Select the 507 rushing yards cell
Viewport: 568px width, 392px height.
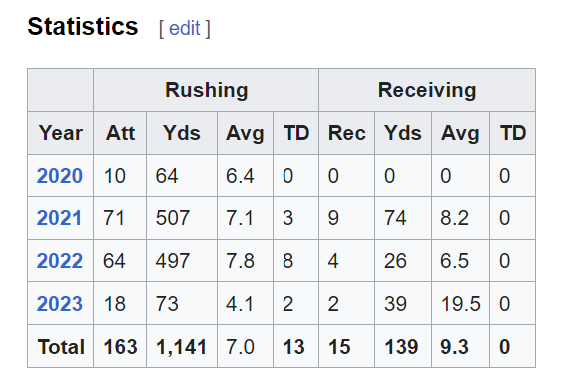pyautogui.click(x=182, y=218)
